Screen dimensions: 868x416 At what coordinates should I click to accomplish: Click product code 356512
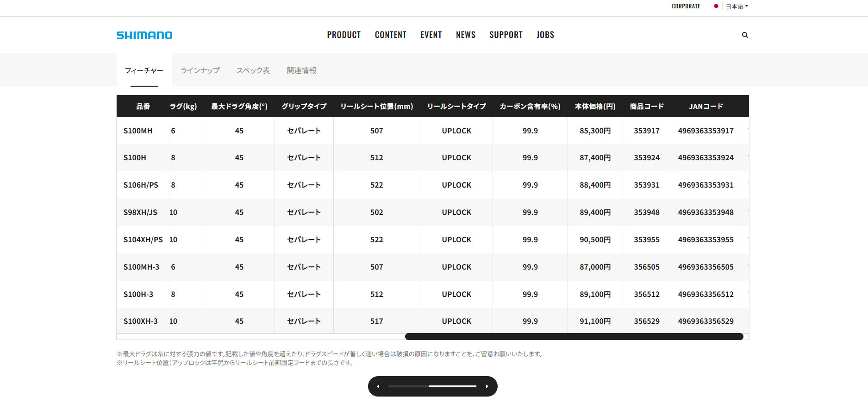click(x=647, y=295)
